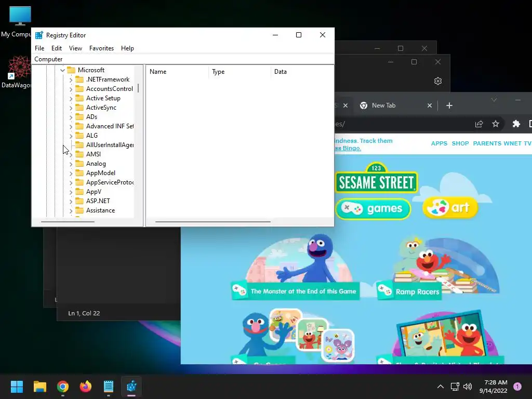Click the Registry Editor address bar
The width and height of the screenshot is (532, 399).
[182, 59]
